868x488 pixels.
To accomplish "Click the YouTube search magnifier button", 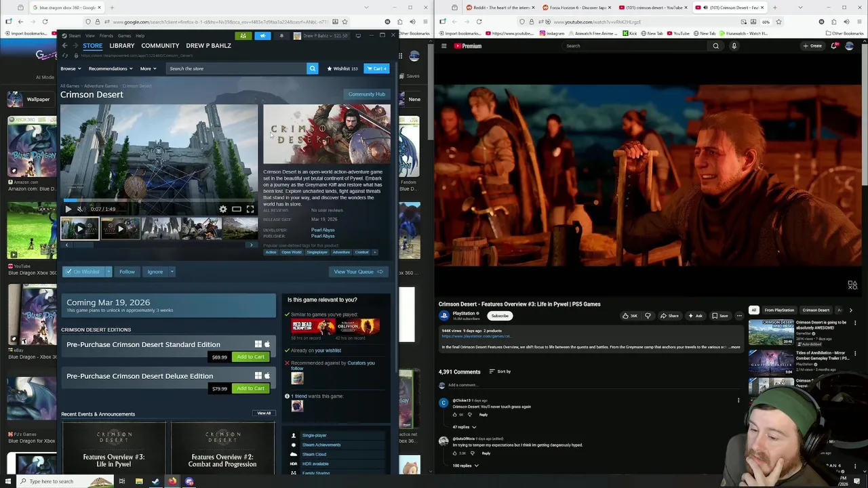I will pyautogui.click(x=715, y=46).
